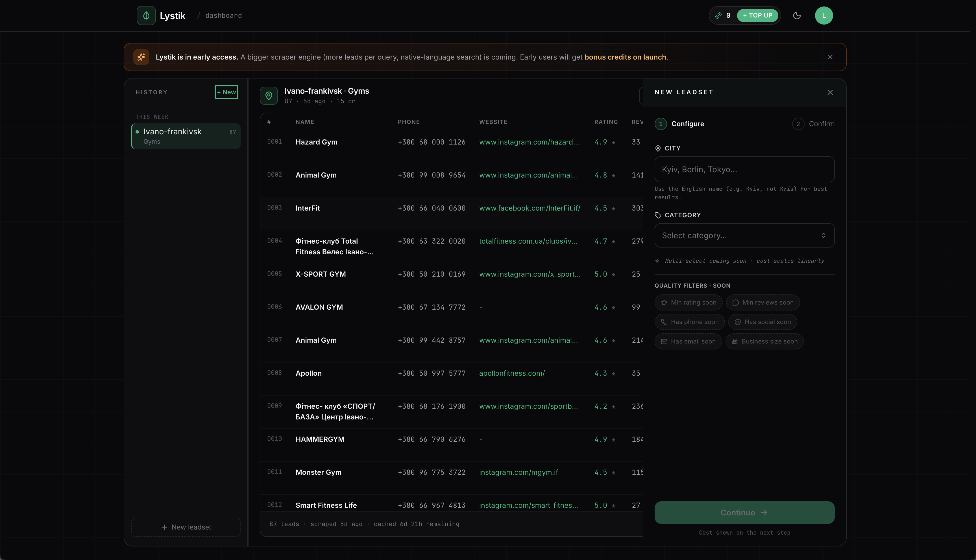Screen dimensions: 976x560
Task: Click the + TOP UP button
Action: point(757,16)
